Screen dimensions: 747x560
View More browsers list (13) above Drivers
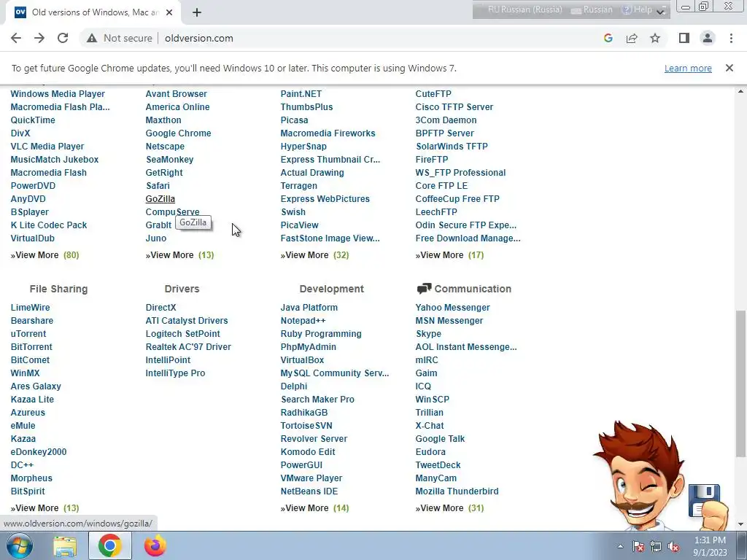[179, 255]
